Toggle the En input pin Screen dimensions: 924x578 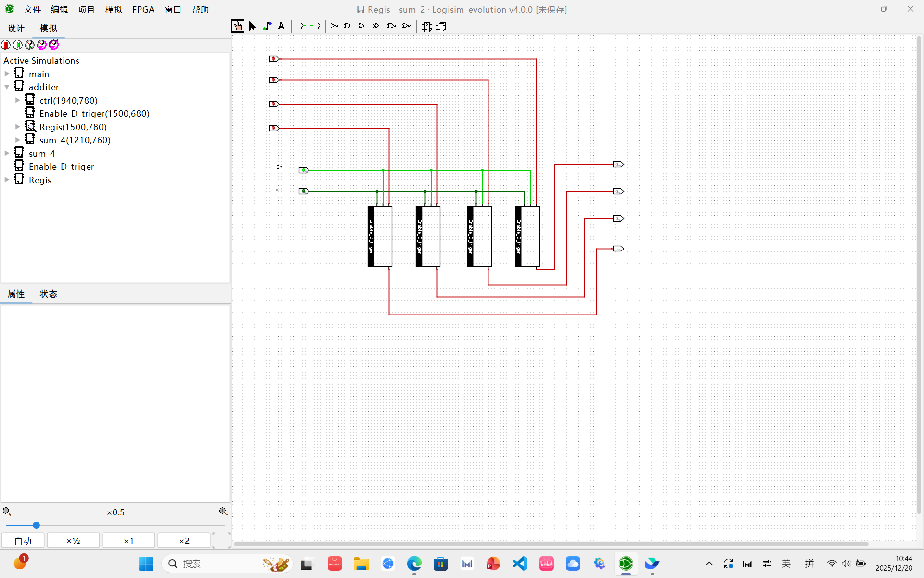[303, 170]
